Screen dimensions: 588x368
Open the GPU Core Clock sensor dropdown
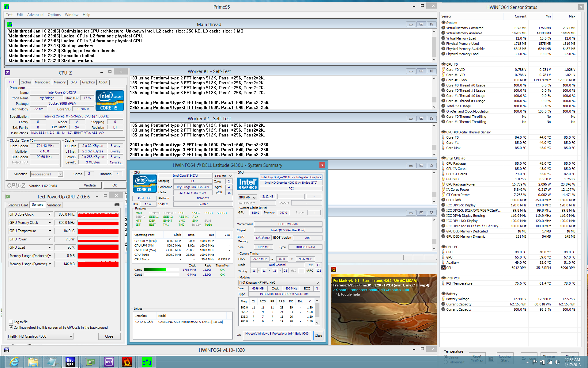click(x=50, y=214)
